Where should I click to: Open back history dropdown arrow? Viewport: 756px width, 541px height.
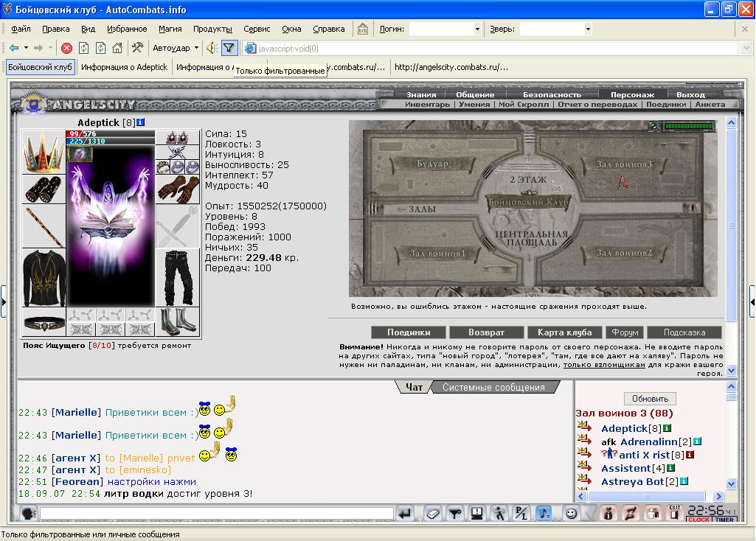(26, 48)
